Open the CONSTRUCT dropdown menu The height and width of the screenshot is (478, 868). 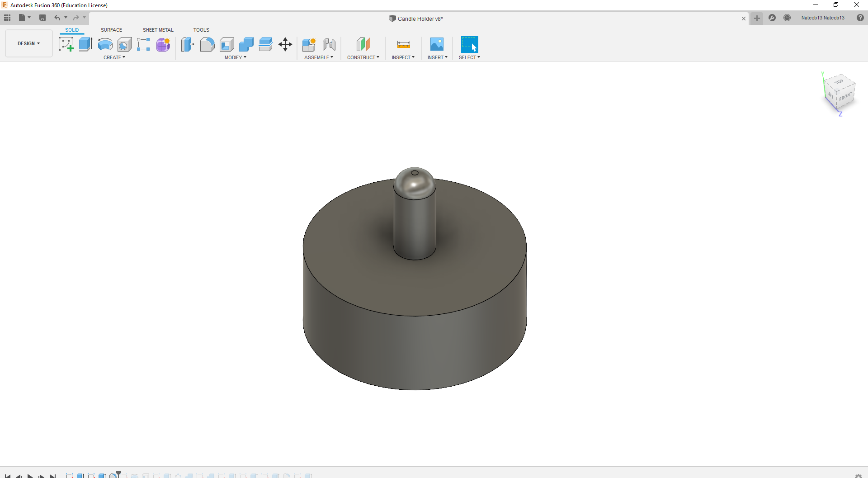[363, 57]
